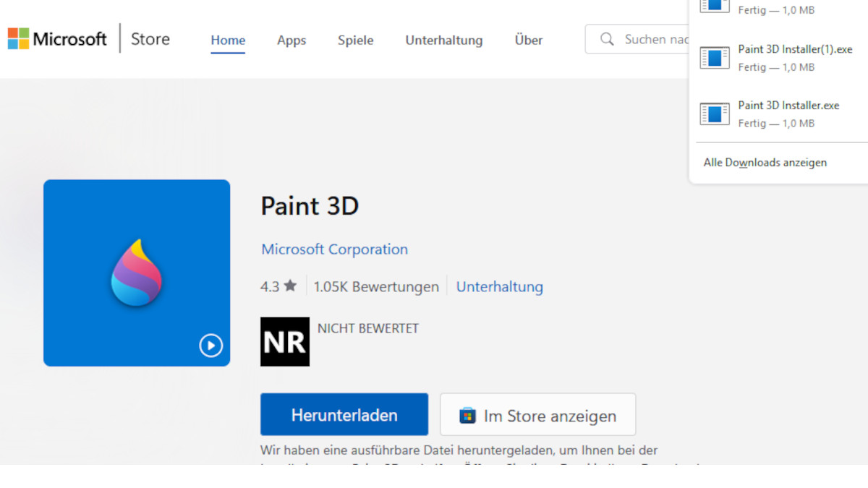Go to the Unterhaltung navigation item
868x488 pixels.
(x=443, y=40)
